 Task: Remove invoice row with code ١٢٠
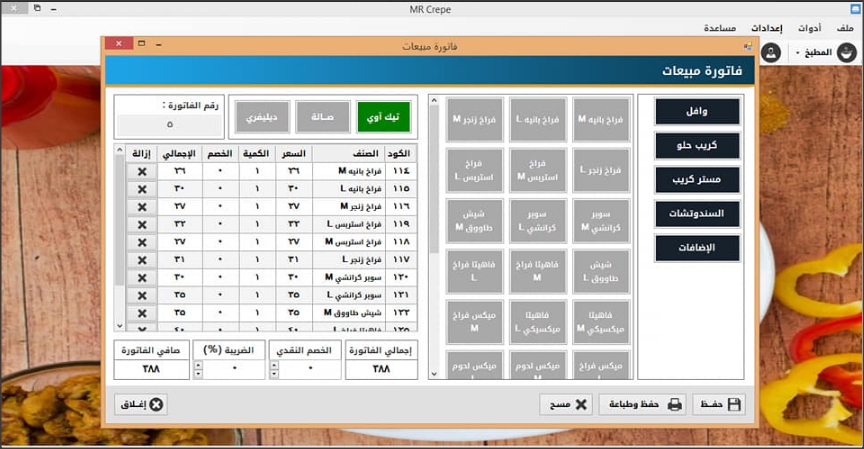[x=141, y=276]
